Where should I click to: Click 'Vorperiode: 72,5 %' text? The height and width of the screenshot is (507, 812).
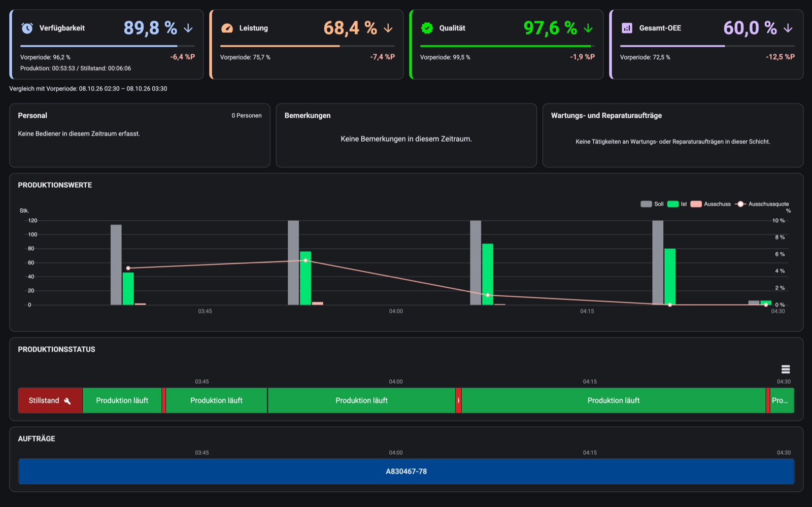(x=645, y=57)
